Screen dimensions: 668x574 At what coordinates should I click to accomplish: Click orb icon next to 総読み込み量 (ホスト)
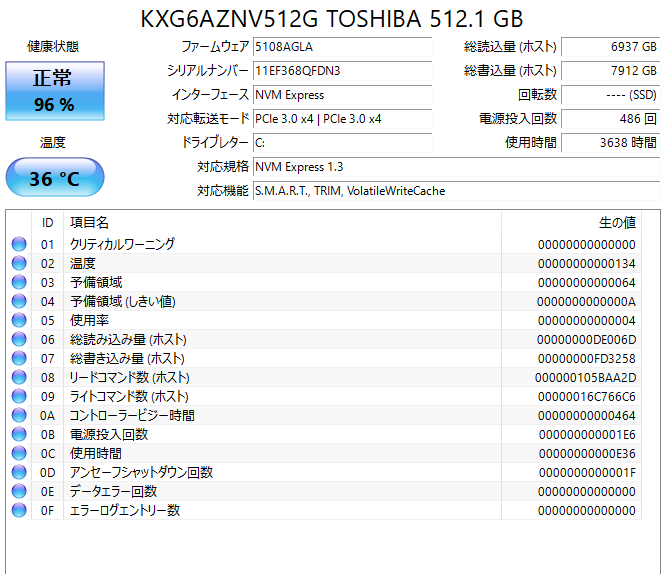click(19, 339)
